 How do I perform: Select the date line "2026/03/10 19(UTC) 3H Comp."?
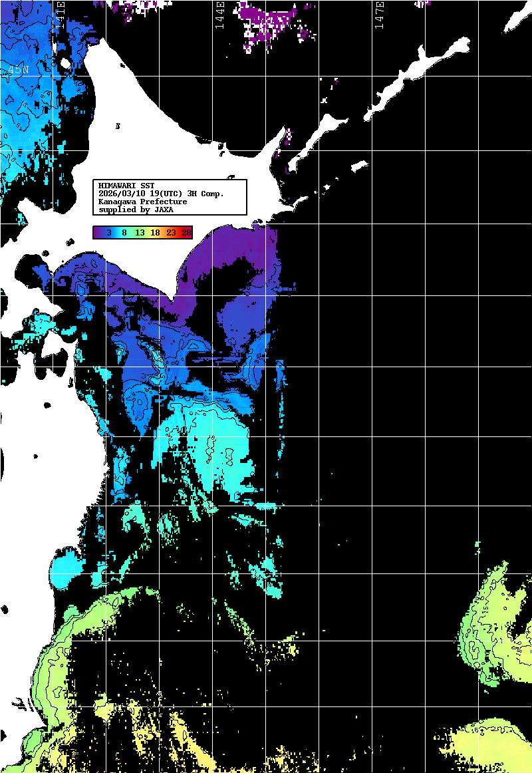click(161, 194)
